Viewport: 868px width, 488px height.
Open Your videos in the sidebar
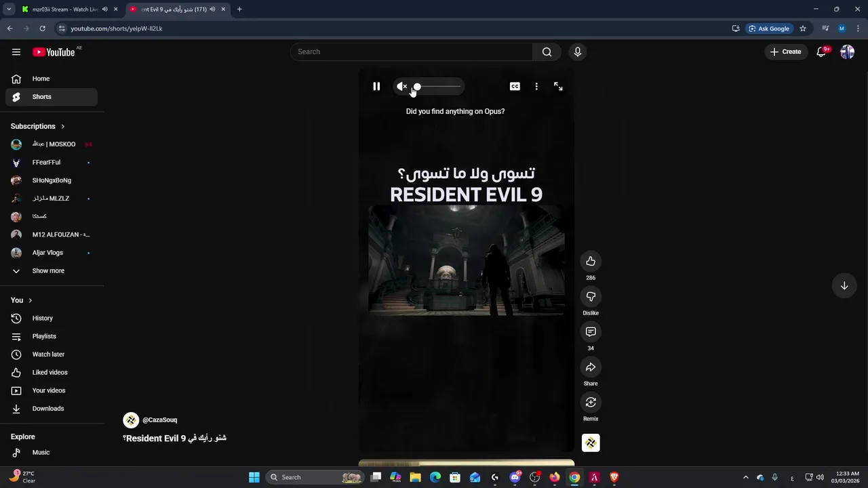pyautogui.click(x=52, y=390)
